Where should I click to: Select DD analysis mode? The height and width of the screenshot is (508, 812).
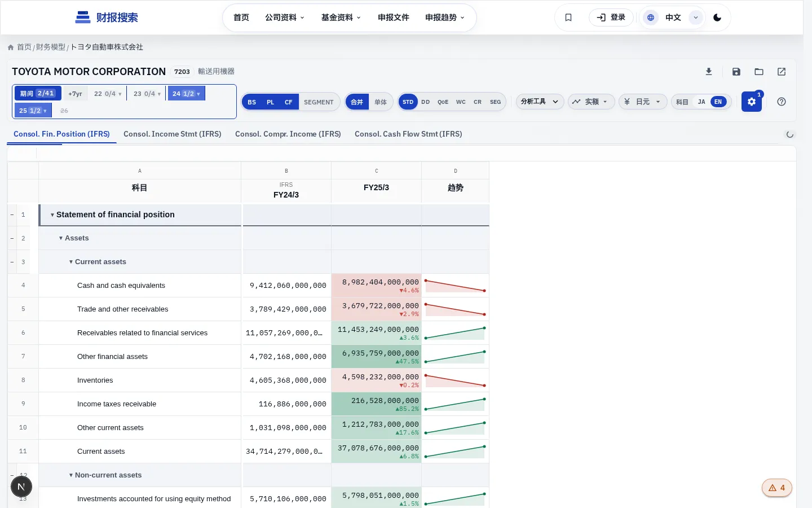[x=426, y=102]
